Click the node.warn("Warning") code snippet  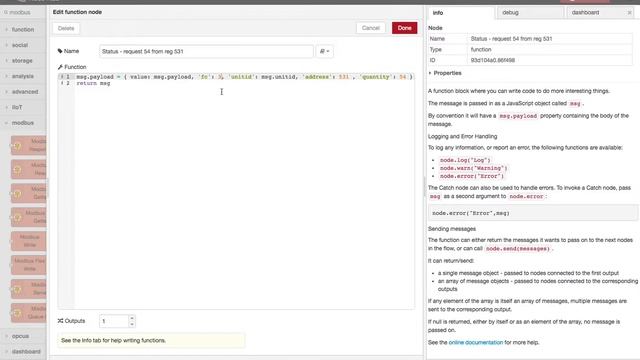[x=473, y=168]
